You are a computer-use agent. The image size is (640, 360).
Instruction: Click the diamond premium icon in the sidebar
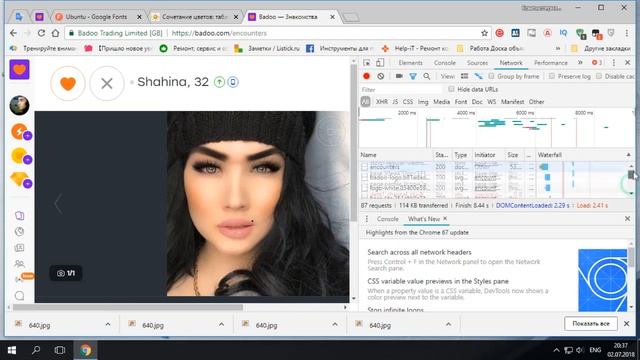pos(20,180)
